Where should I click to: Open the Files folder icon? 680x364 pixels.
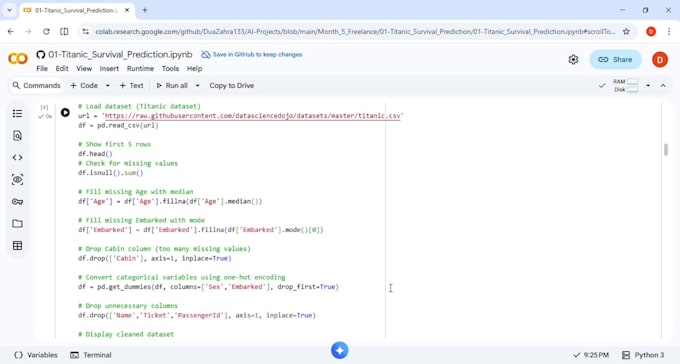pyautogui.click(x=17, y=223)
